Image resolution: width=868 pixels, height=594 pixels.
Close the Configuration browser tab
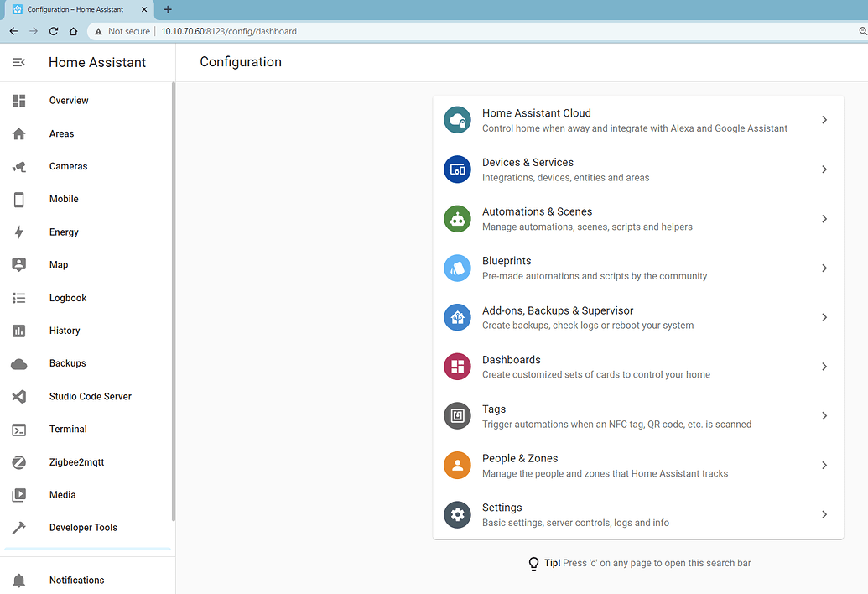click(144, 9)
